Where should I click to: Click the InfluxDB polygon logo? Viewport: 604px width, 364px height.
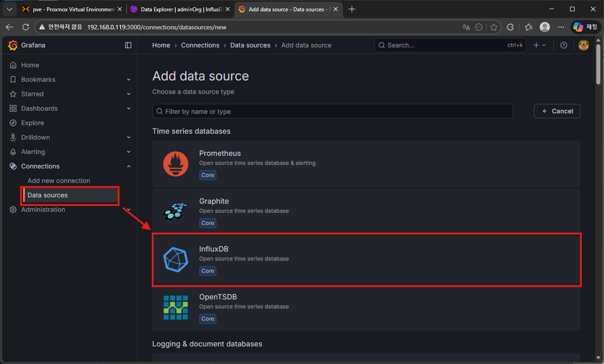pos(176,260)
